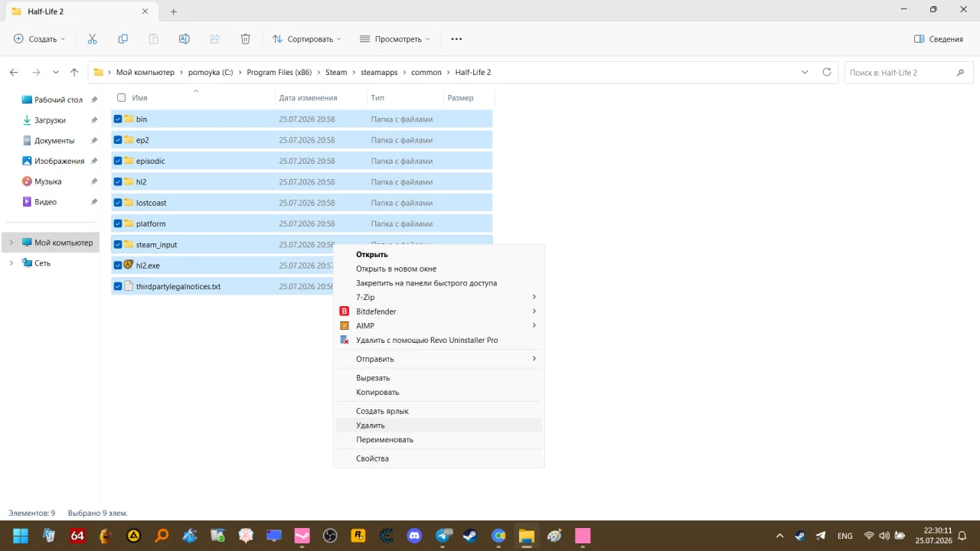The height and width of the screenshot is (551, 980).
Task: Choose Копировать in the context menu
Action: click(439, 392)
